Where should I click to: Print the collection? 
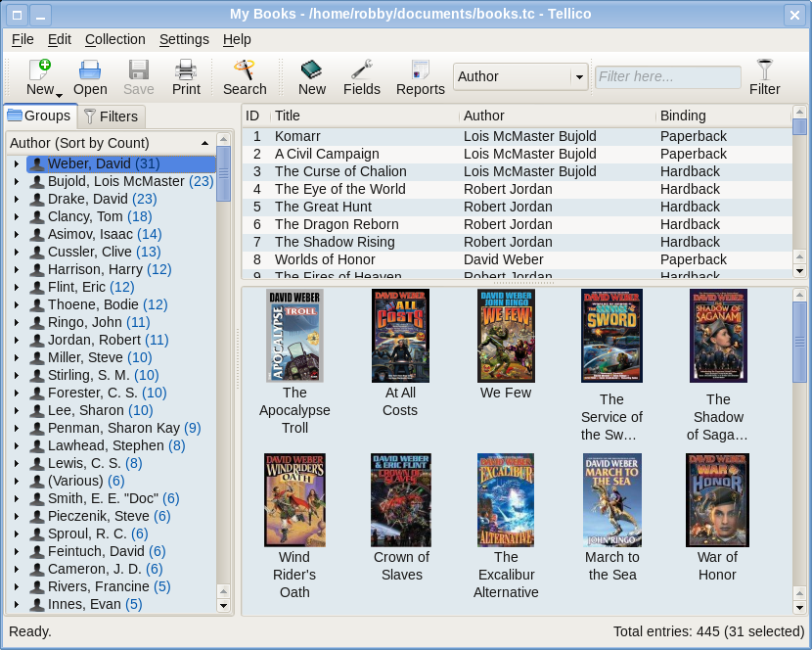[x=186, y=77]
